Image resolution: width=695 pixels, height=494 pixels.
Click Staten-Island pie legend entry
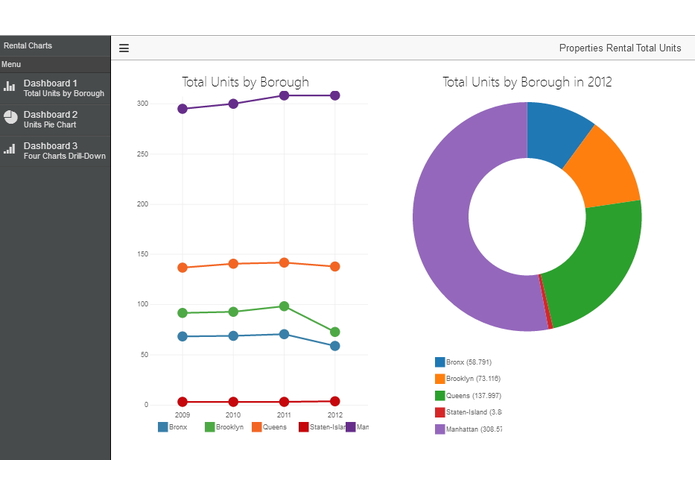point(469,412)
